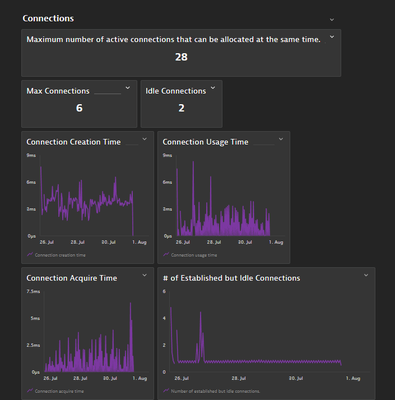Toggle the Connection usage time legend series
Screen dimensions: 395x400
coord(190,255)
